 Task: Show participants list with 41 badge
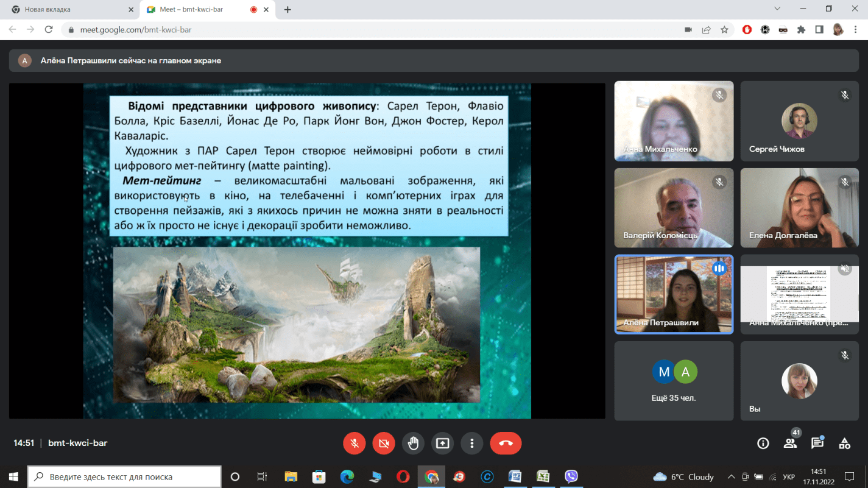(x=791, y=442)
